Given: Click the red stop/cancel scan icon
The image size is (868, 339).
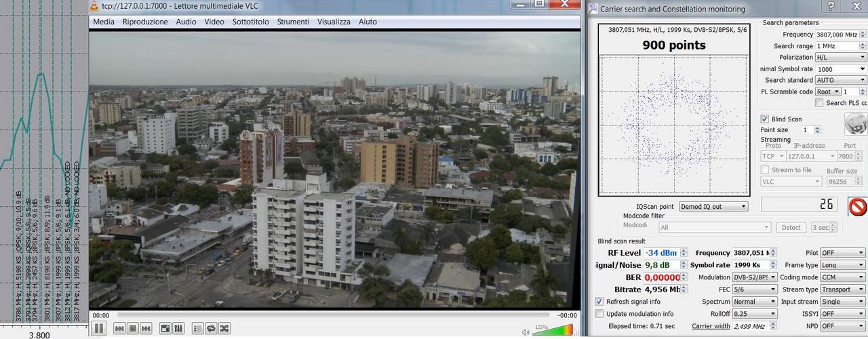Looking at the screenshot, I should click(x=858, y=206).
